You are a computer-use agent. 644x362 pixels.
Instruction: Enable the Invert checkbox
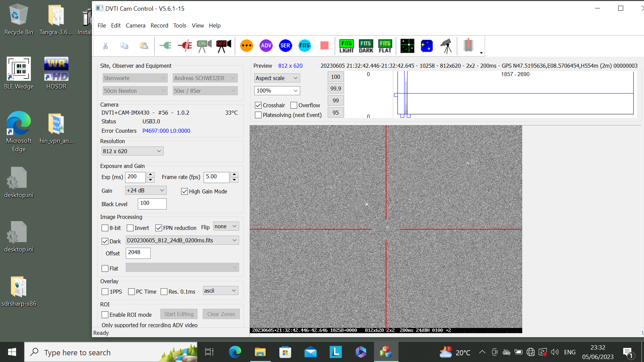(130, 228)
